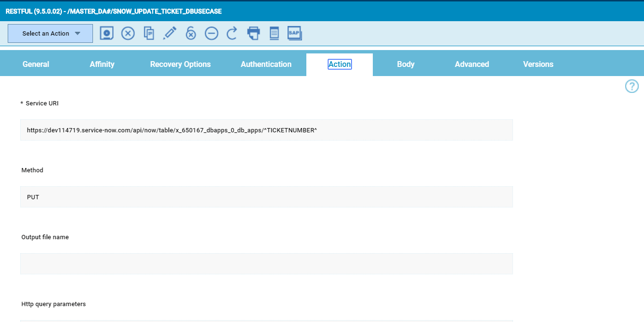Viewport: 644px width, 322px height.
Task: Open the Body tab
Action: coord(406,64)
